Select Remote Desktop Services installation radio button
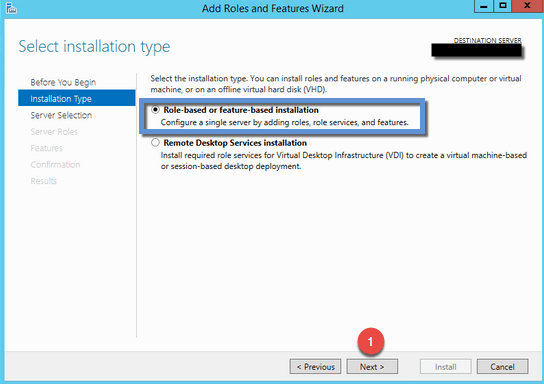 pyautogui.click(x=155, y=143)
